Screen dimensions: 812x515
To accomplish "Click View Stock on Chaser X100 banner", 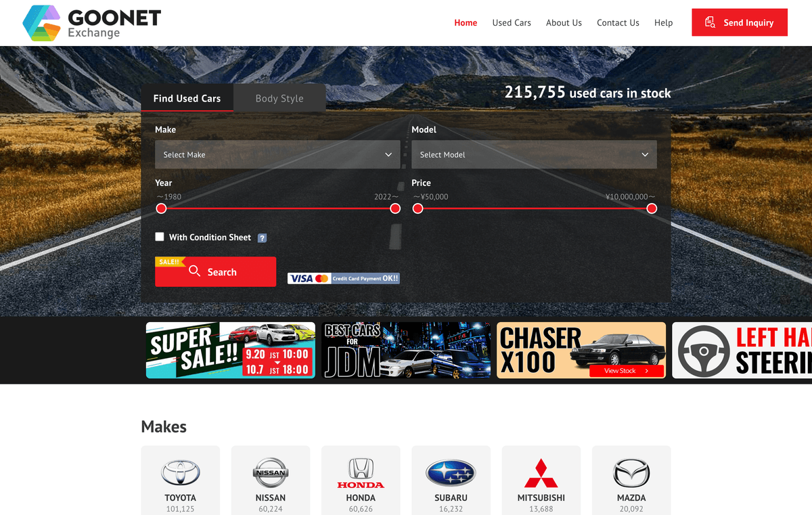I will [x=626, y=371].
